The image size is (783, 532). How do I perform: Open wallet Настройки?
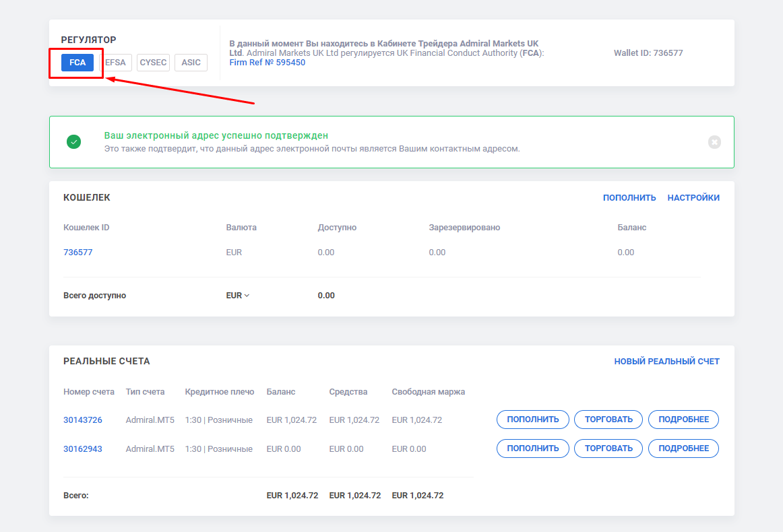[x=693, y=197]
